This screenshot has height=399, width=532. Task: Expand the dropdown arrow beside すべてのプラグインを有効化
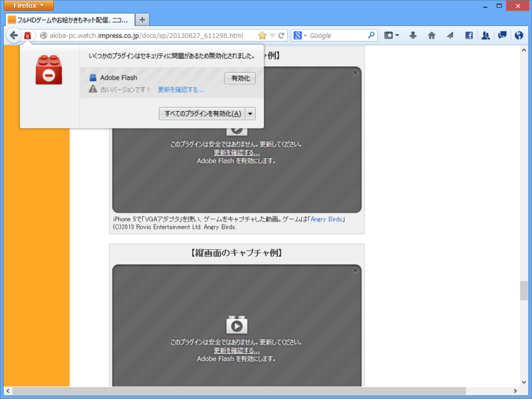(x=251, y=114)
